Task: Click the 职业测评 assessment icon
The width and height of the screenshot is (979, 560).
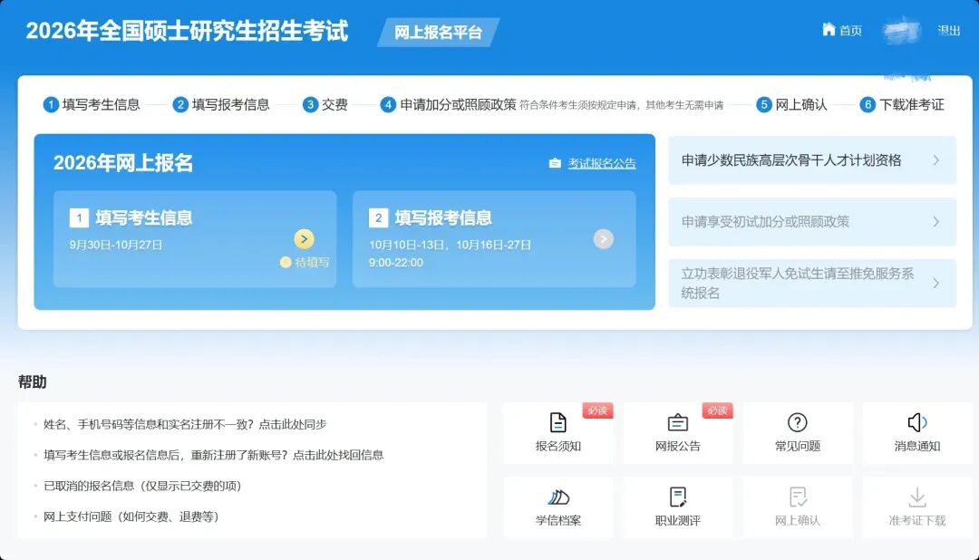Action: pos(677,507)
